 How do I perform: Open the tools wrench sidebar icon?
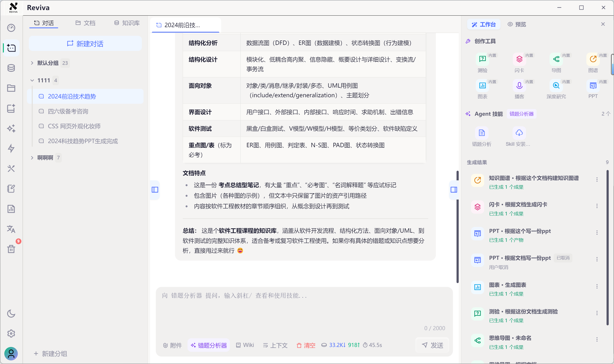click(11, 169)
